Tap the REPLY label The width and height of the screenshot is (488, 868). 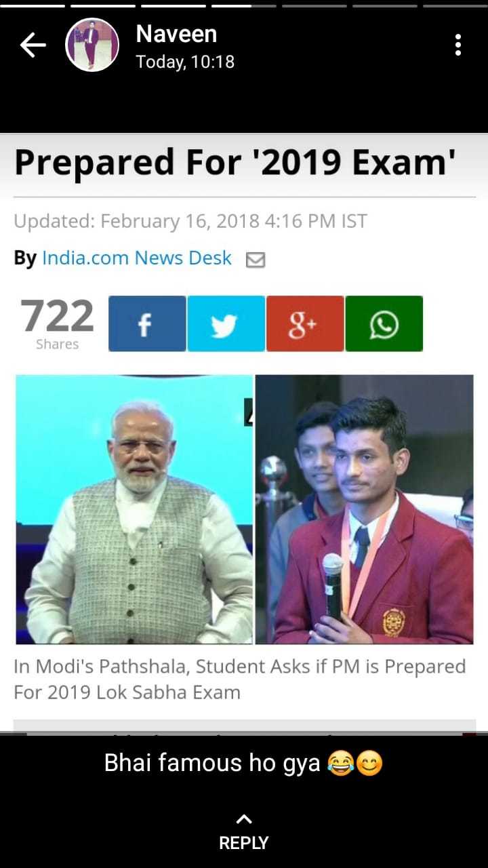[244, 843]
